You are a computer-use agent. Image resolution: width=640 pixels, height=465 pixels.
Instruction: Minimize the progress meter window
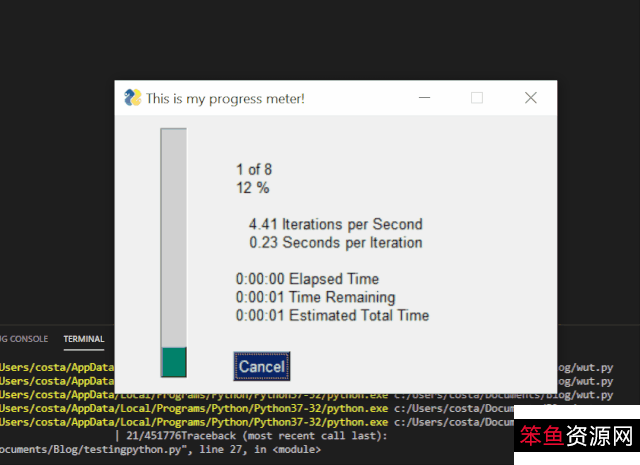425,98
